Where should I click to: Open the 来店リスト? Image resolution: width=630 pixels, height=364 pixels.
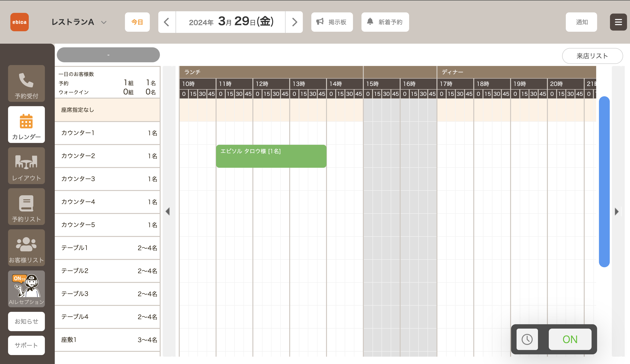(592, 56)
